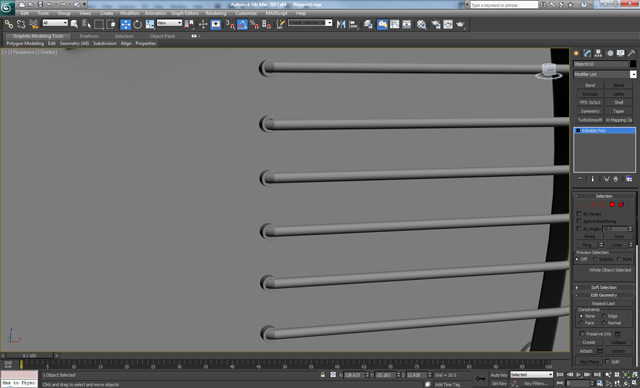Switch to the Freeform ribbon tab
Screen dimensions: 640x388
pyautogui.click(x=89, y=36)
